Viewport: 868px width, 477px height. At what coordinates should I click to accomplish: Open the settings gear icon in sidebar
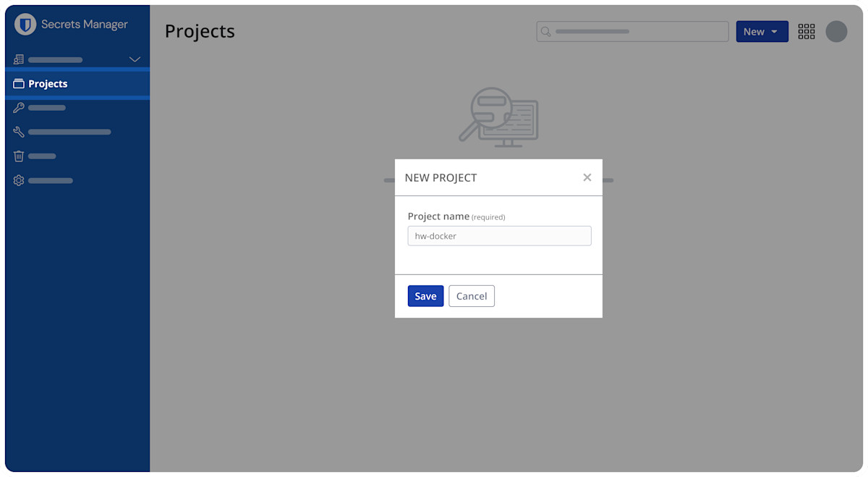click(19, 180)
